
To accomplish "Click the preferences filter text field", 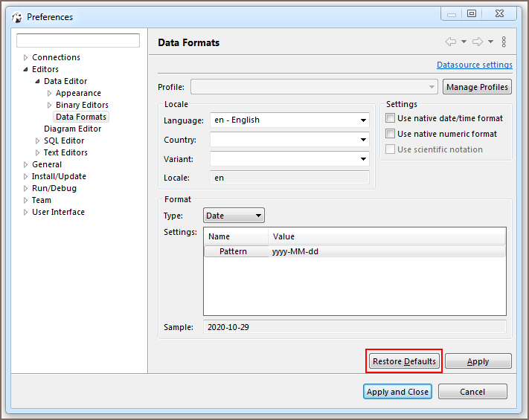I will (x=78, y=41).
